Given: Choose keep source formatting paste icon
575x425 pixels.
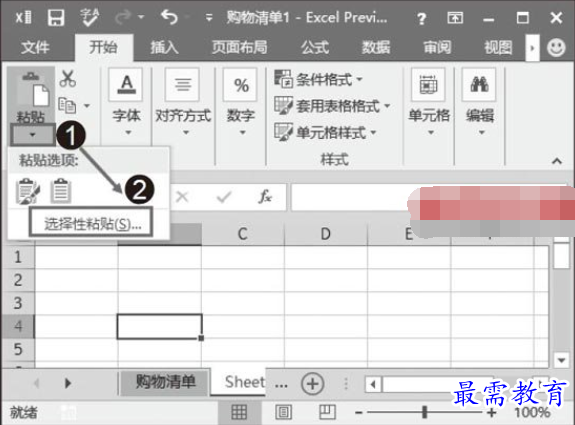Looking at the screenshot, I should (x=28, y=191).
